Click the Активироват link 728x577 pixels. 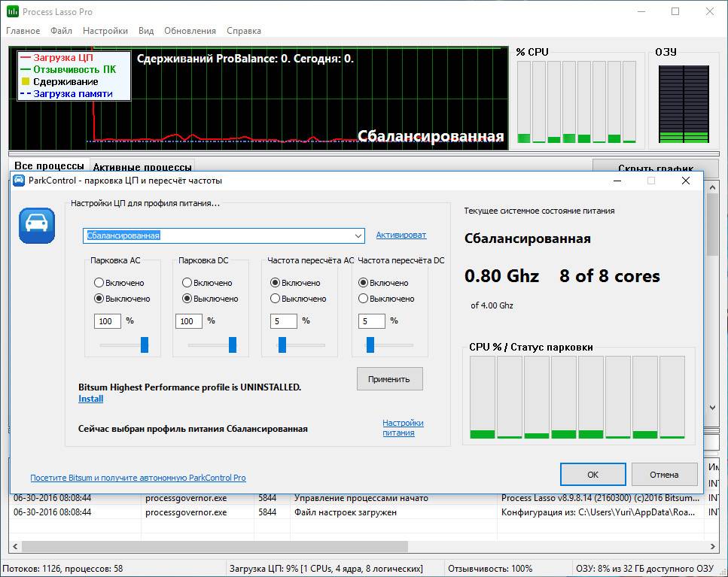pos(401,235)
